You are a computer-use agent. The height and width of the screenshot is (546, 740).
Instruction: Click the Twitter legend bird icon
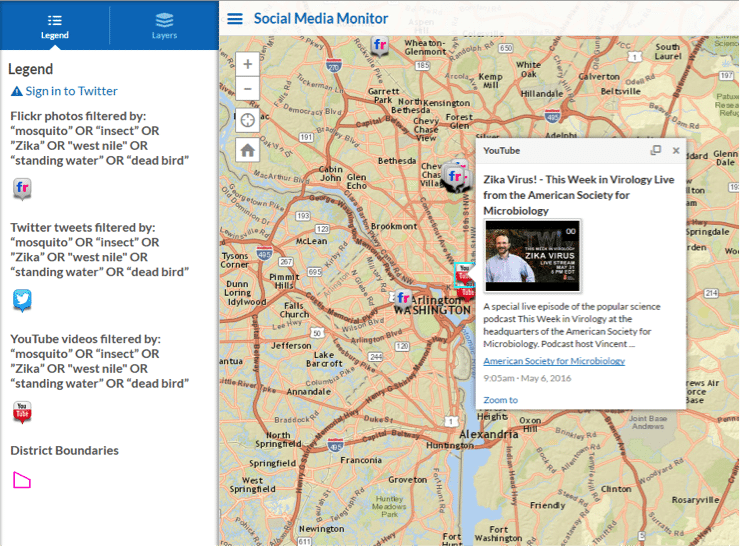[22, 300]
